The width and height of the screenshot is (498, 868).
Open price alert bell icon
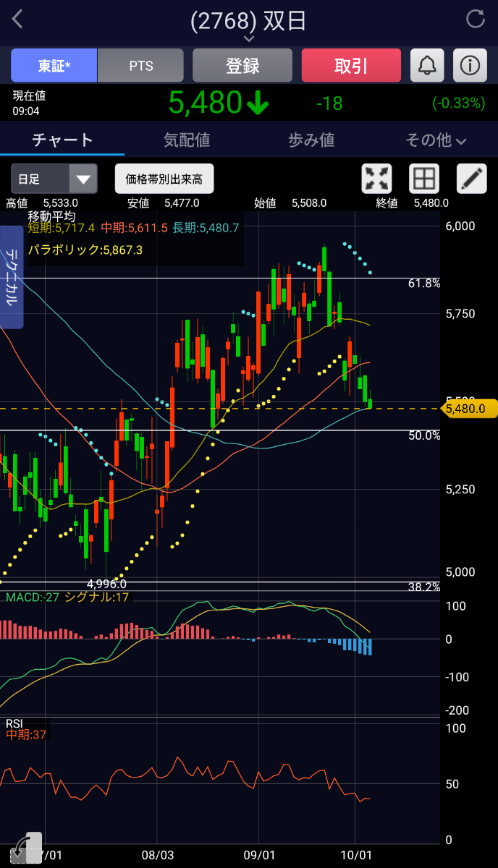tap(427, 66)
